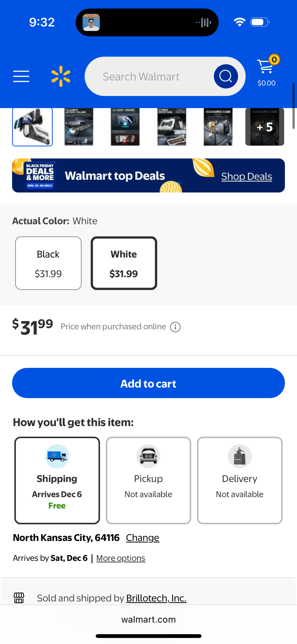Click the Add to cart button

148,383
